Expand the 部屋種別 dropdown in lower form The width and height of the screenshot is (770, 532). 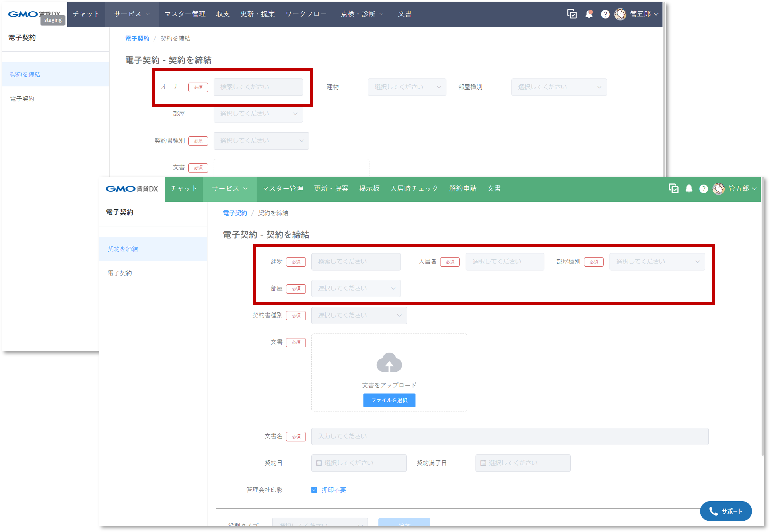657,262
